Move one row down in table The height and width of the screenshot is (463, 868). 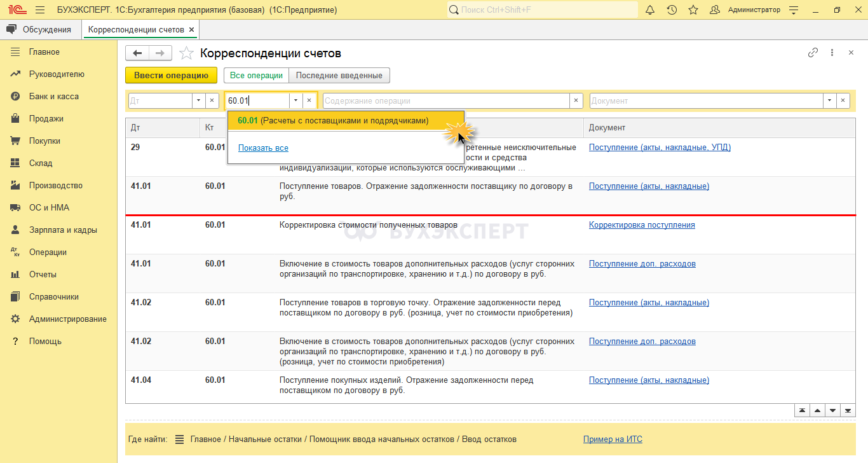pos(832,410)
